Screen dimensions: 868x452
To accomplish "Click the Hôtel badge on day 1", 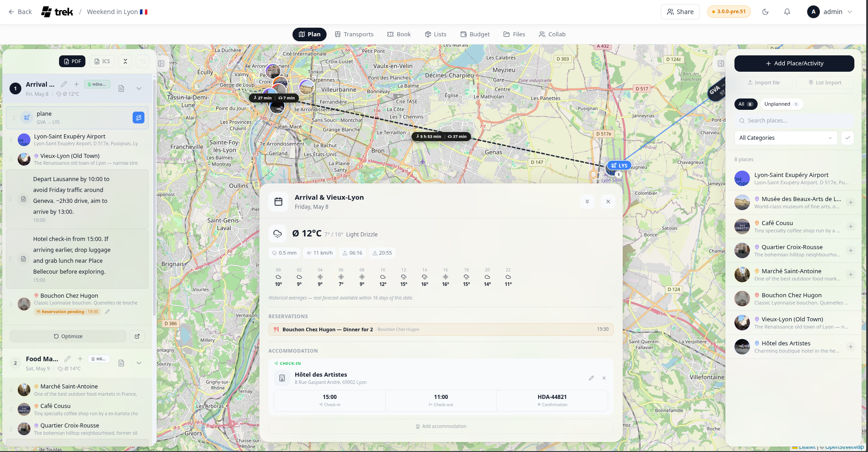I will [x=97, y=84].
